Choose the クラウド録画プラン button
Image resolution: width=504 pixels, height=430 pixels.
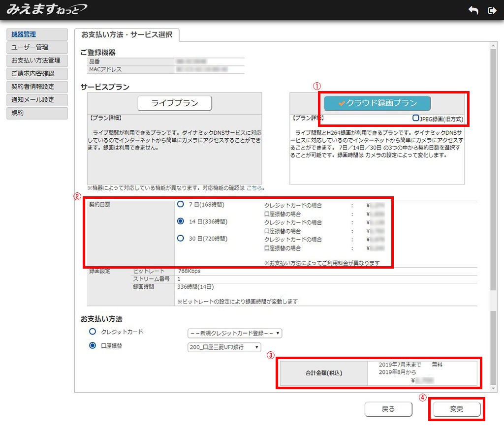tap(377, 103)
